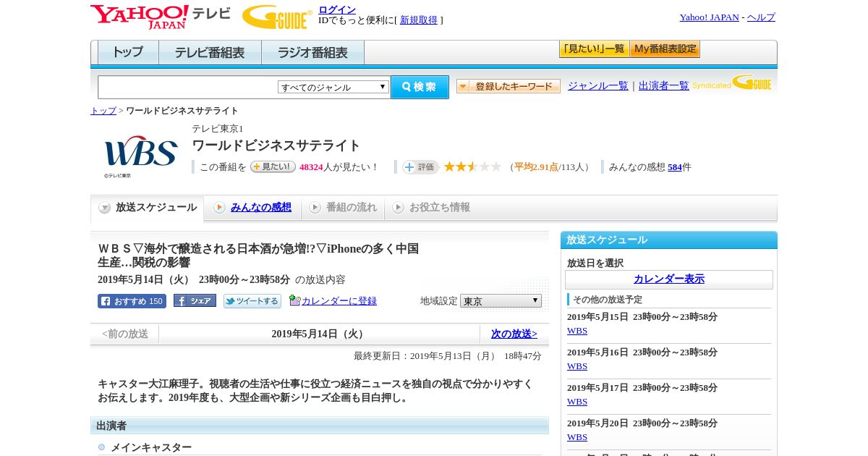Click the 最終更新日 timestamp text
Viewport: 868px width, 456px height.
(x=448, y=356)
